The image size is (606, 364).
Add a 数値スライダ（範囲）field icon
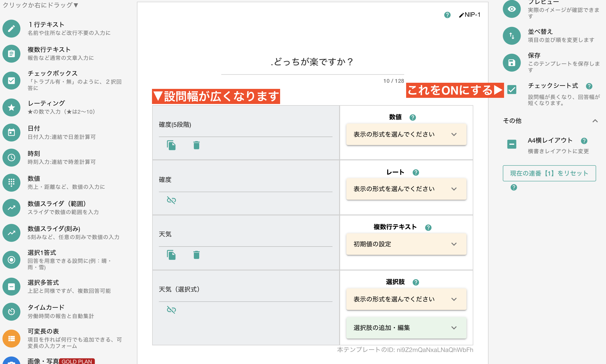11,208
